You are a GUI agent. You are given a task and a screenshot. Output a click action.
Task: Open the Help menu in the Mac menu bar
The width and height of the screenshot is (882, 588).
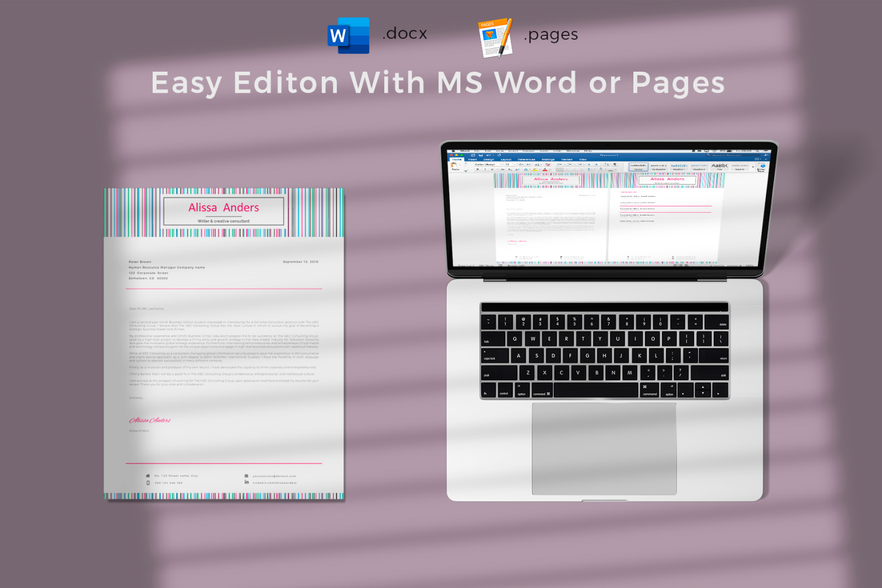click(588, 151)
